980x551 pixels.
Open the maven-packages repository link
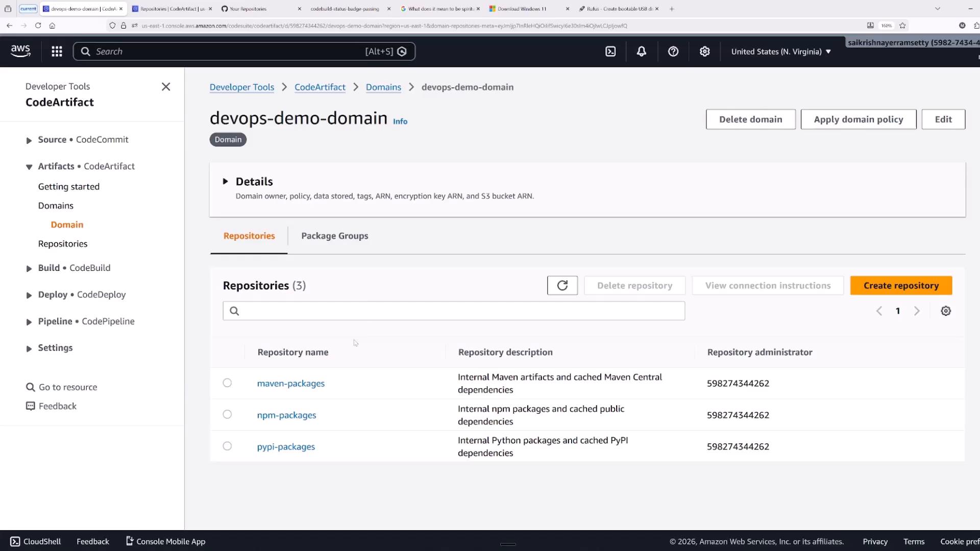click(291, 384)
